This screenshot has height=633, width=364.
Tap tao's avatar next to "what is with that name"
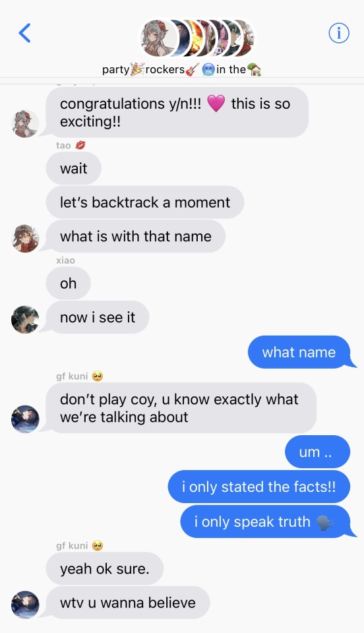click(25, 239)
